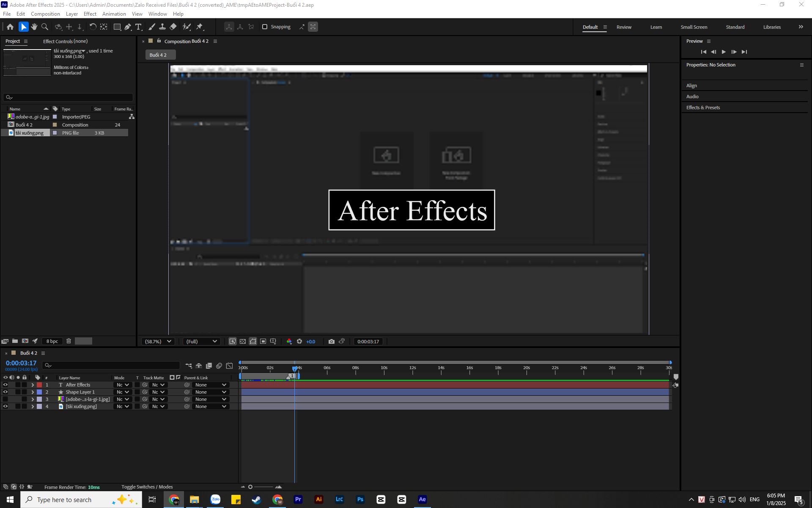Activate the Horizontal Type tool
The image size is (812, 508).
click(x=138, y=27)
